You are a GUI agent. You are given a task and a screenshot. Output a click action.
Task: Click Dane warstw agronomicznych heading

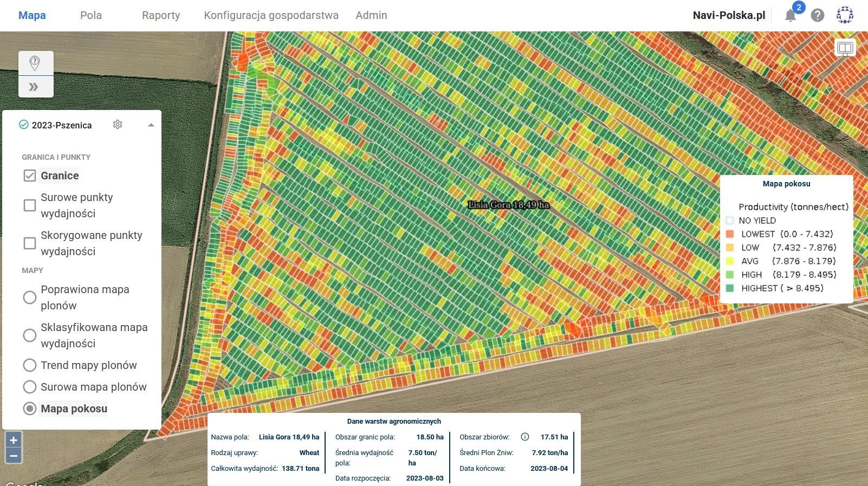[394, 421]
